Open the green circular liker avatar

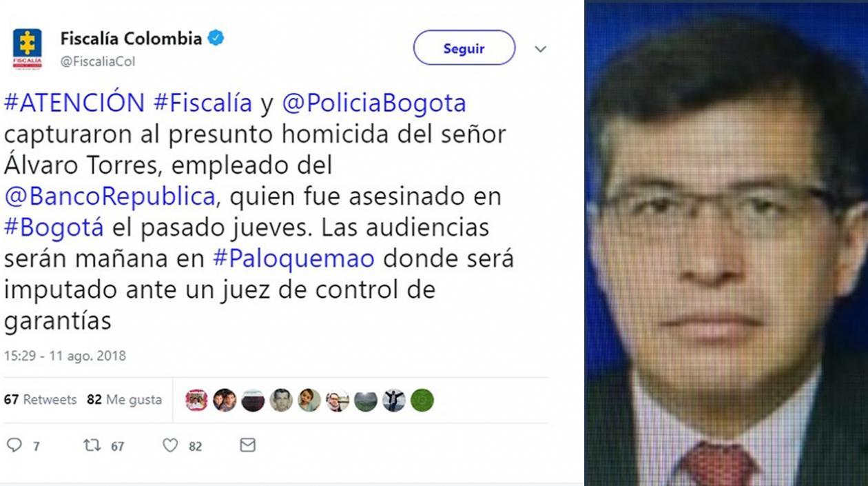pos(422,400)
